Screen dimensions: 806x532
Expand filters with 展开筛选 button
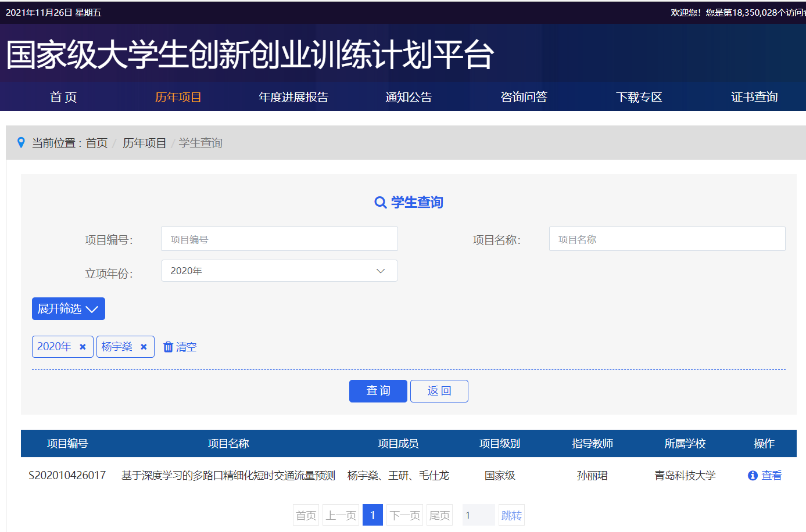tap(68, 308)
